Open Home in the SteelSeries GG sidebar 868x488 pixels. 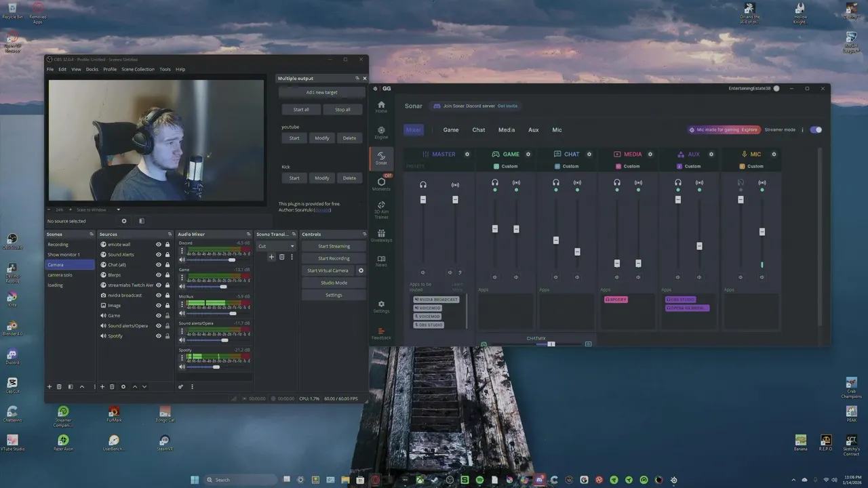coord(381,106)
